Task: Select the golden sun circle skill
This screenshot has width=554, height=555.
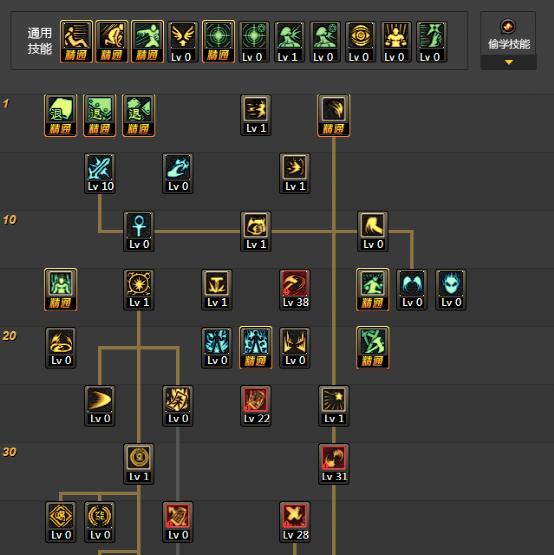Action: [139, 290]
